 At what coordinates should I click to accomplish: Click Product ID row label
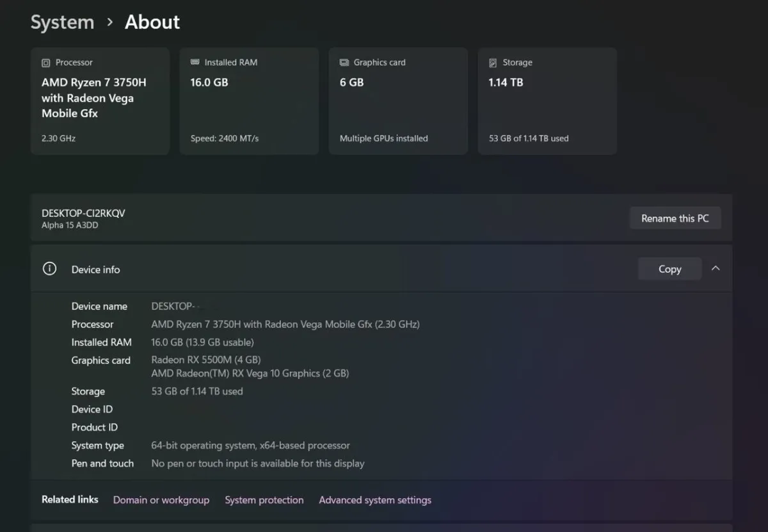click(x=95, y=427)
